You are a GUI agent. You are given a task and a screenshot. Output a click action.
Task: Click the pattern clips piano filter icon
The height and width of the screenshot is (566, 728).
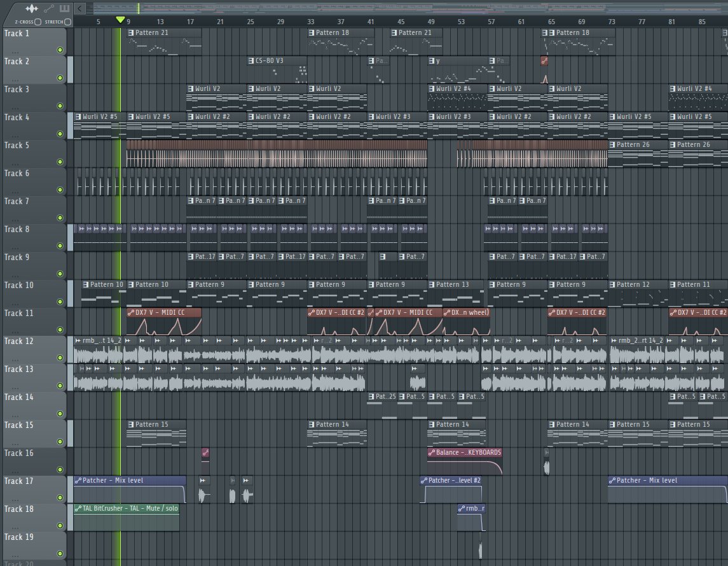(64, 8)
